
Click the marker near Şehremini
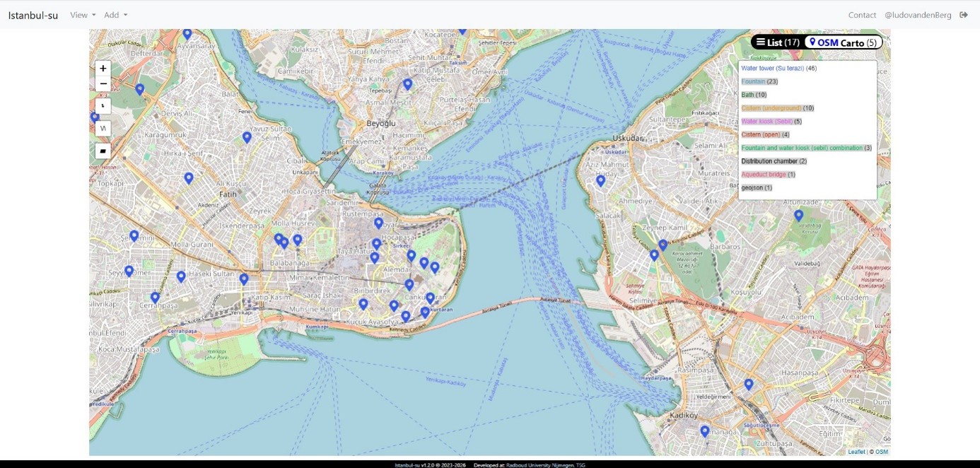(134, 236)
